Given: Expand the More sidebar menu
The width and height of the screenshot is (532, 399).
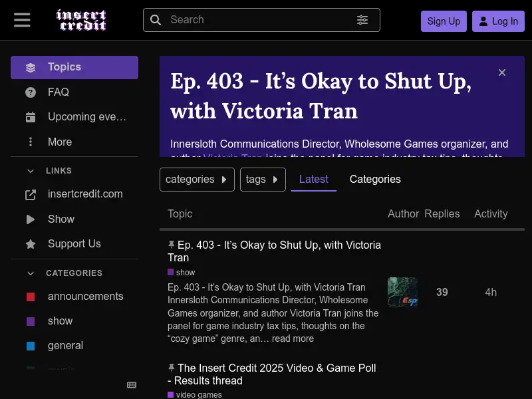Looking at the screenshot, I should coord(74,142).
